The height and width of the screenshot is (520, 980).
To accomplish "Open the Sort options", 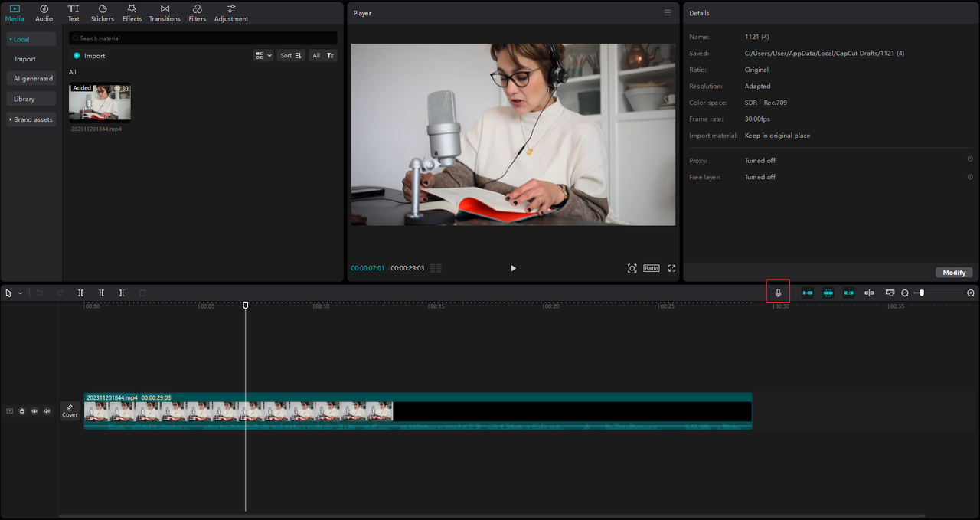I will click(x=291, y=56).
